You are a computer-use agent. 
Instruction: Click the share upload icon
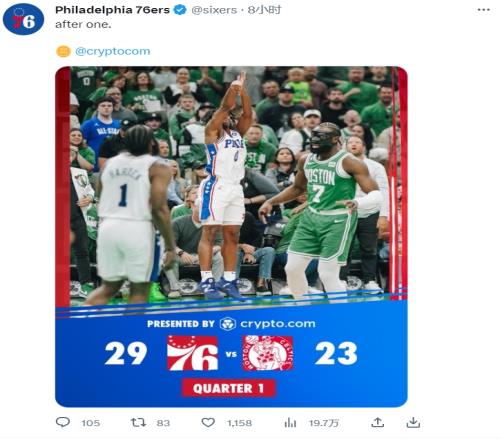[x=377, y=423]
